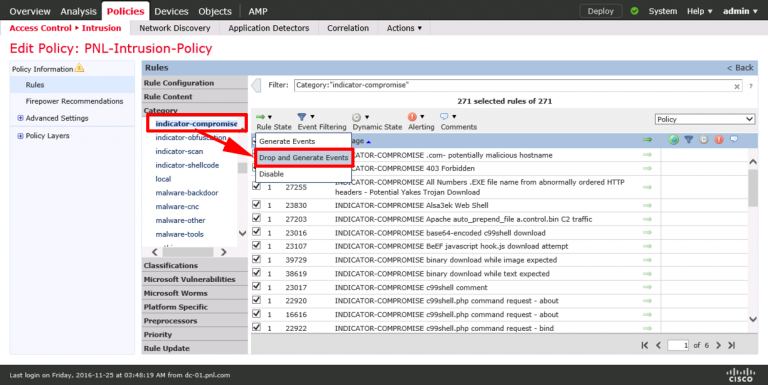Collapse the rule filter panel arrow
Screen dimensions: 768x385
[256, 86]
